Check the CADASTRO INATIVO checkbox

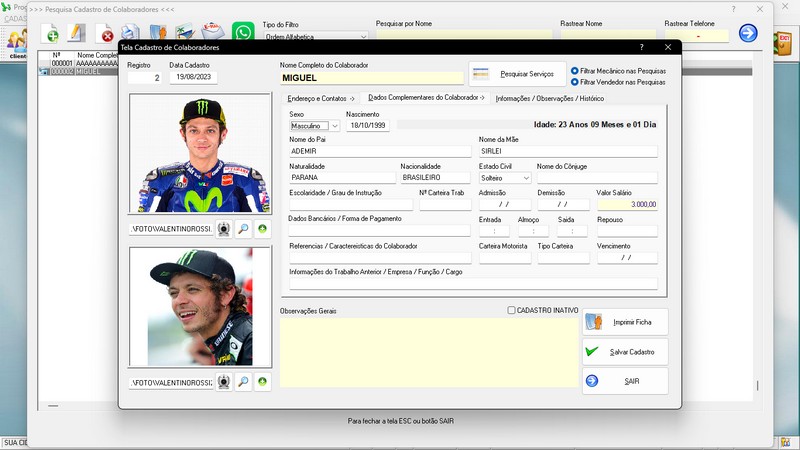(512, 310)
